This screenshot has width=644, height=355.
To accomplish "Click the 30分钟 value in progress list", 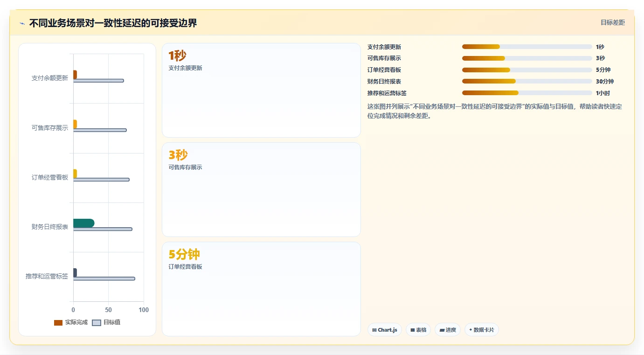I will 605,82.
